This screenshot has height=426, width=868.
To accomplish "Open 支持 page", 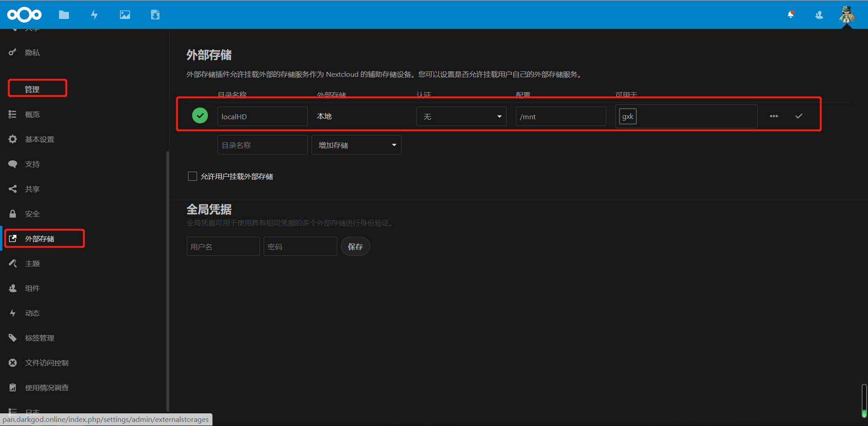I will (x=33, y=164).
